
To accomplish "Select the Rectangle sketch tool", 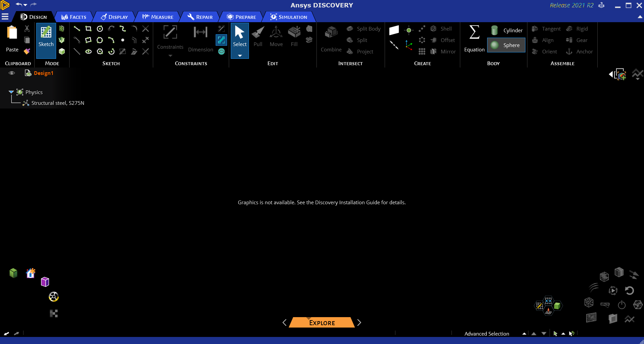I will [88, 29].
